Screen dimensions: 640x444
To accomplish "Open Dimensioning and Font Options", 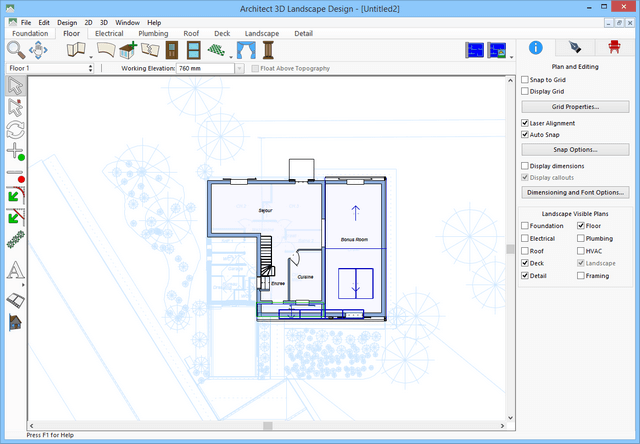I will pos(575,192).
